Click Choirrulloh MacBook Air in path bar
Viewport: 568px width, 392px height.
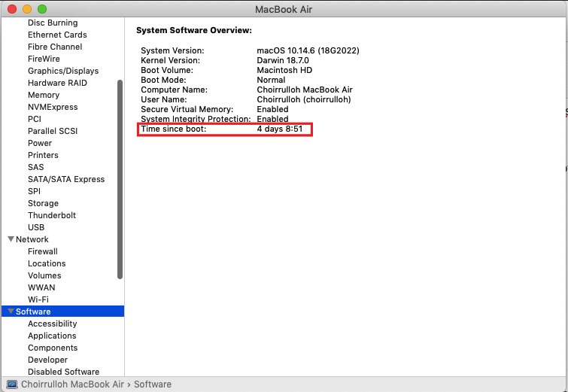pos(72,384)
